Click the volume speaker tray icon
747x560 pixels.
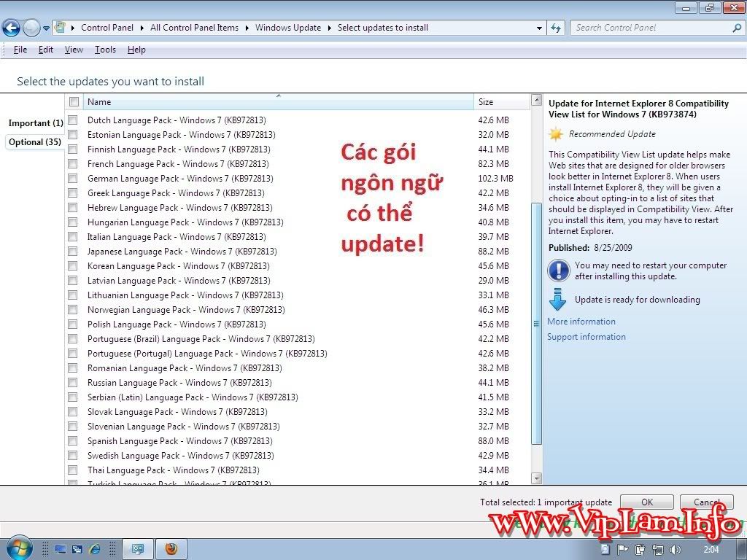click(x=675, y=550)
